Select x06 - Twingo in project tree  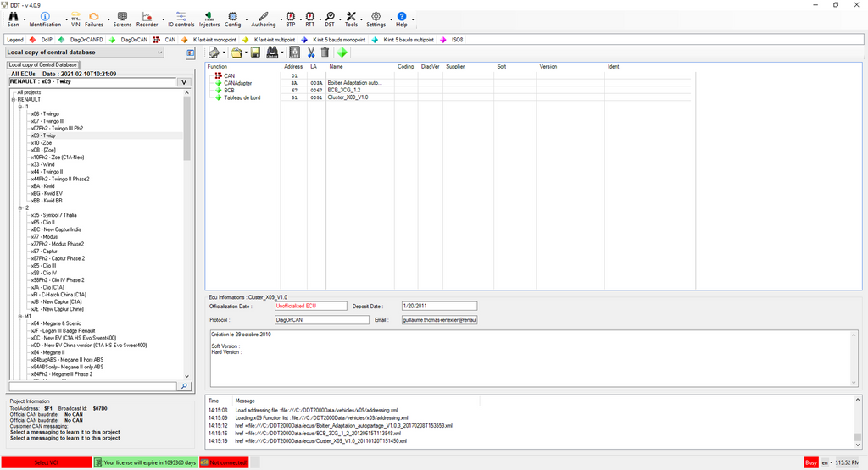pyautogui.click(x=45, y=114)
